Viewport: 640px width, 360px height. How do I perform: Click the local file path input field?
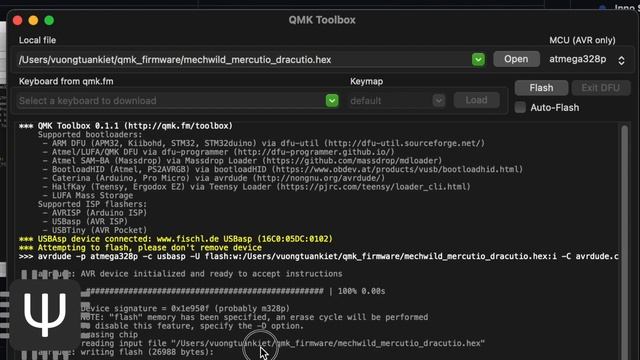(x=245, y=60)
